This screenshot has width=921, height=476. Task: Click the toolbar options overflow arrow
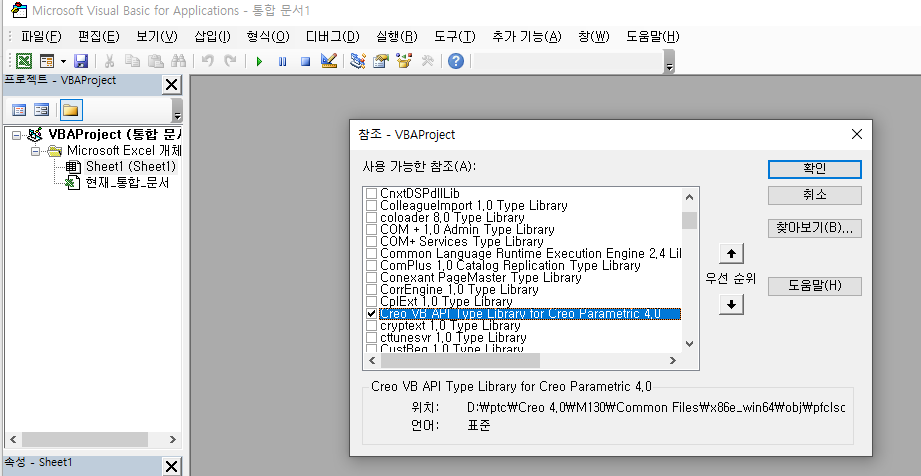click(x=669, y=62)
